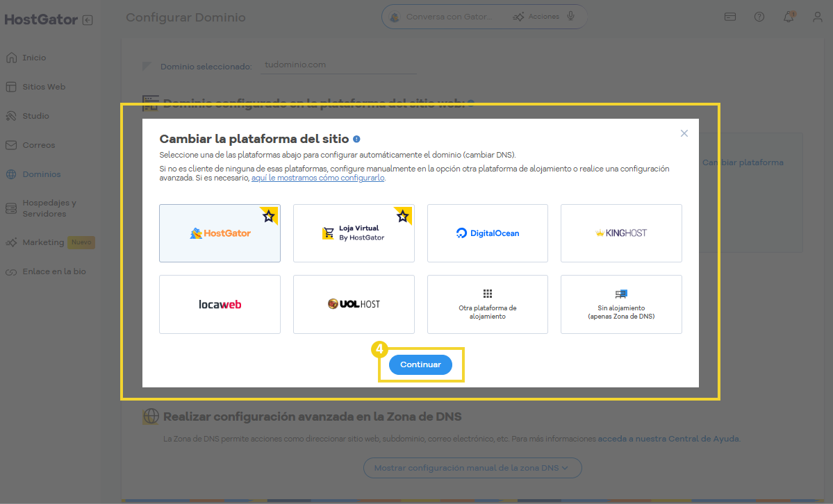833x504 pixels.
Task: Click the HostGator logo
Action: 41,19
